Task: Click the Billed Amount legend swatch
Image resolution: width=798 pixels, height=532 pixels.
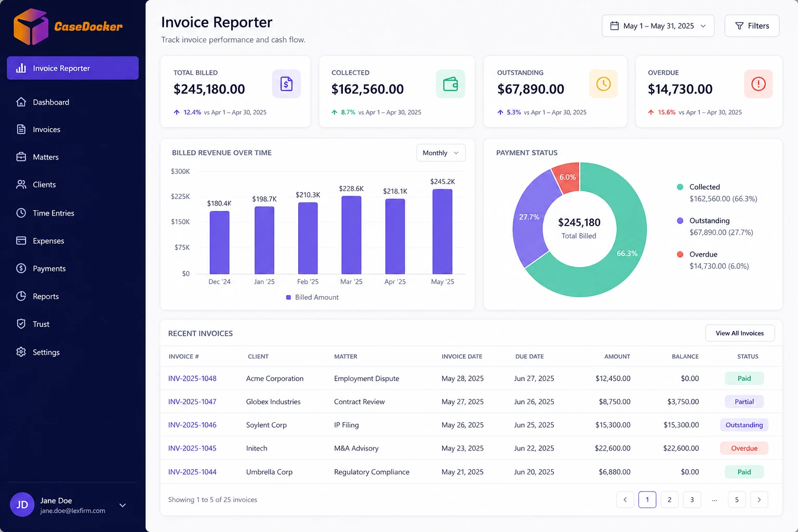Action: 288,297
